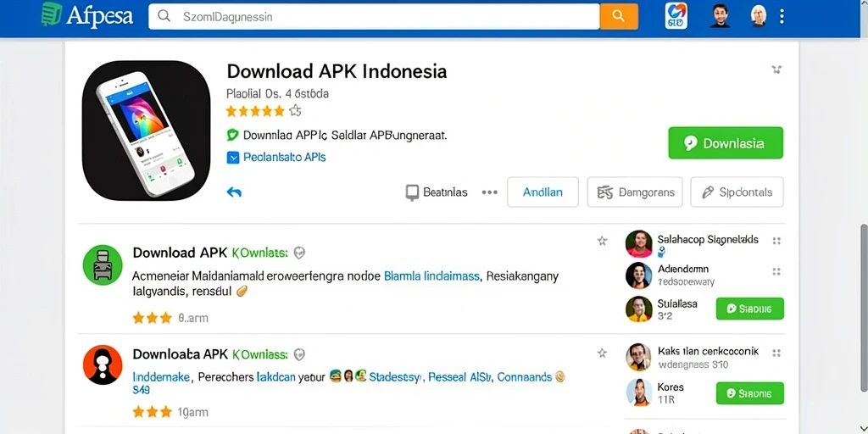
Task: Open the white-haired user avatar in header
Action: [759, 15]
